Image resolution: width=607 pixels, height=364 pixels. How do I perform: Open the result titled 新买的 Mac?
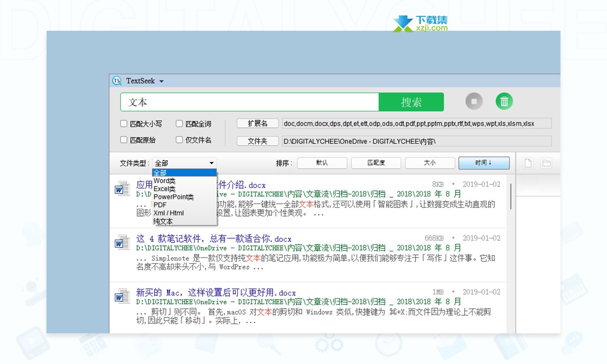(x=216, y=292)
